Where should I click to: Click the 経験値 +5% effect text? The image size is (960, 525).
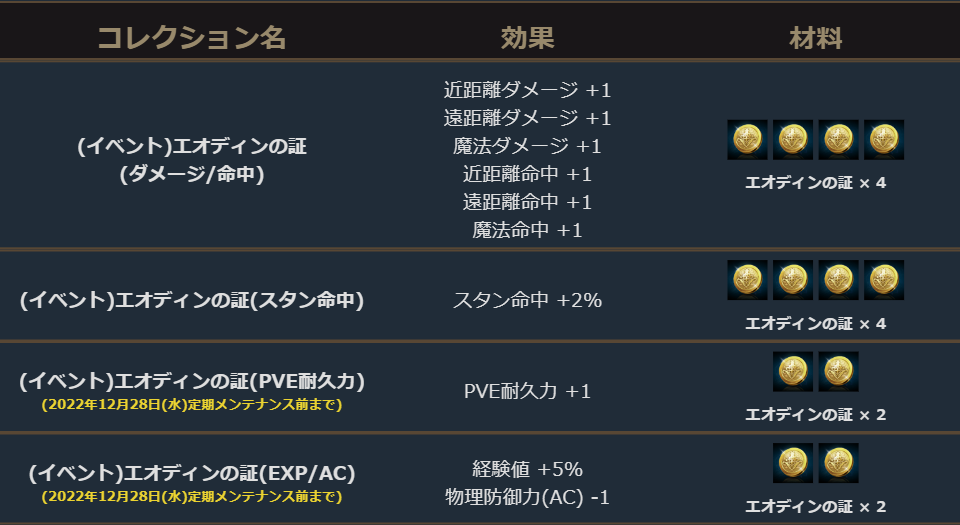click(x=527, y=469)
